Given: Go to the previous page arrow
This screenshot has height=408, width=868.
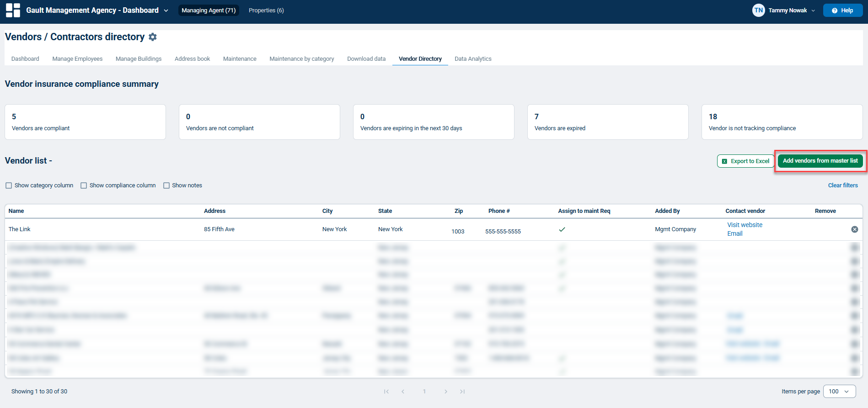Looking at the screenshot, I should [403, 392].
